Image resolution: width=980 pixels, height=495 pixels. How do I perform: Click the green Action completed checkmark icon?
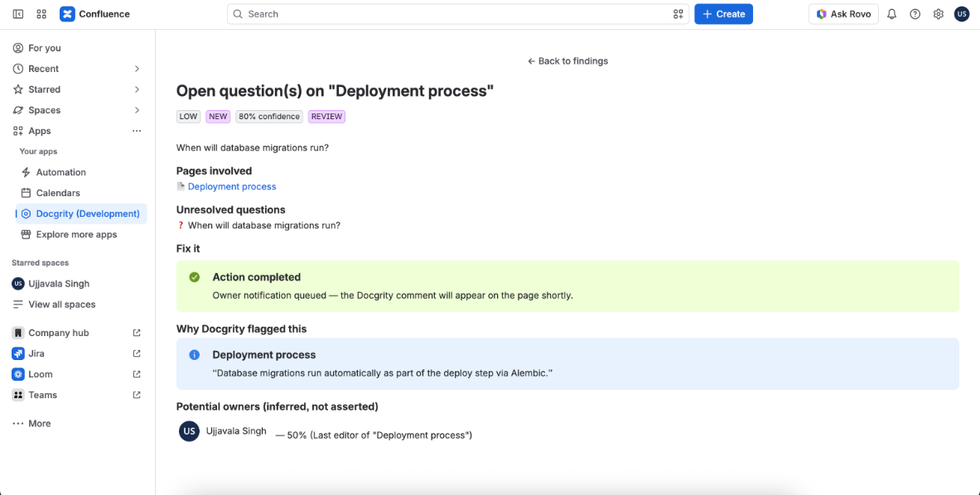pyautogui.click(x=195, y=277)
